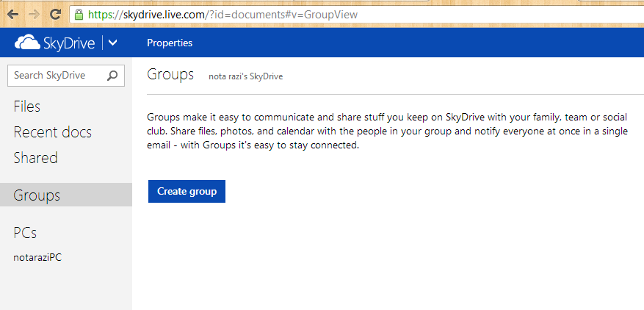Click the Create group button
The image size is (644, 310).
[x=187, y=191]
